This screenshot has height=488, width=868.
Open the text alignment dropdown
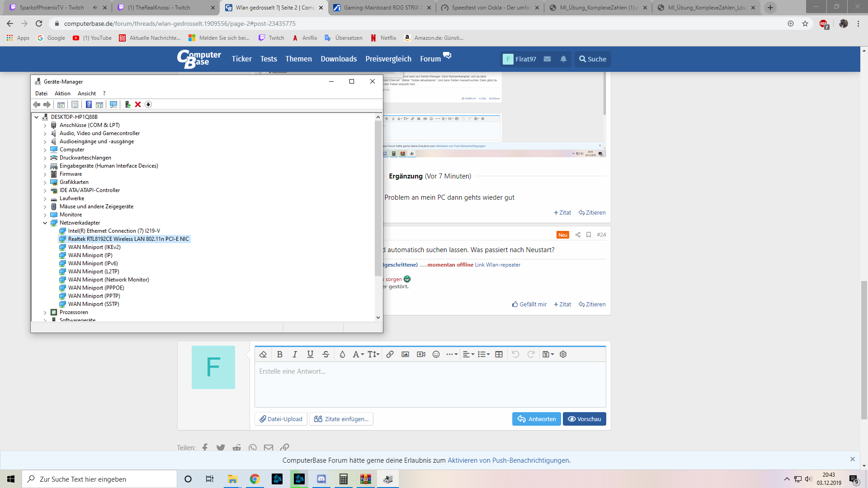[468, 354]
